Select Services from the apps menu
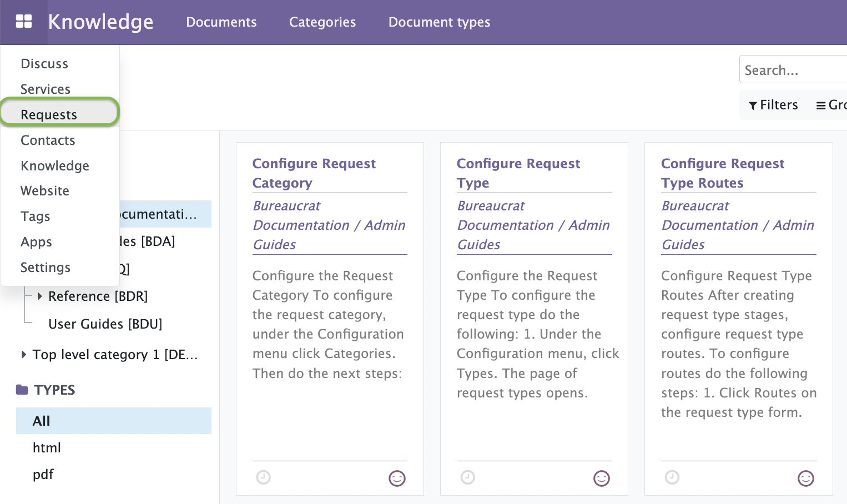This screenshot has width=847, height=504. coord(60,89)
